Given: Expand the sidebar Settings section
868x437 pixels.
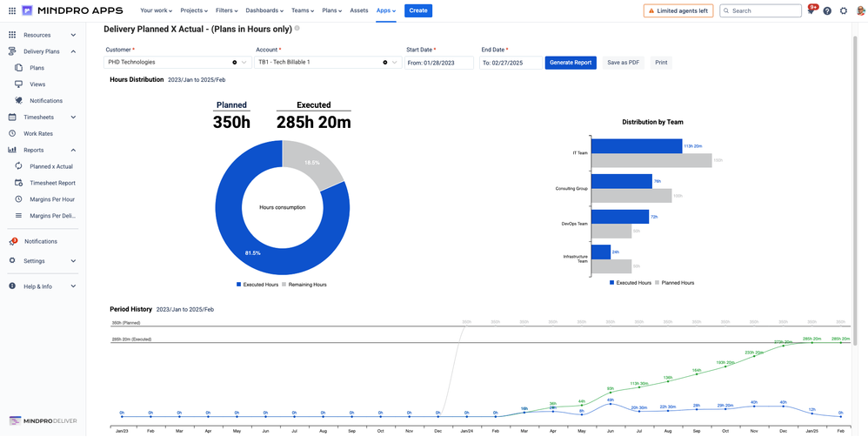Looking at the screenshot, I should coord(73,261).
